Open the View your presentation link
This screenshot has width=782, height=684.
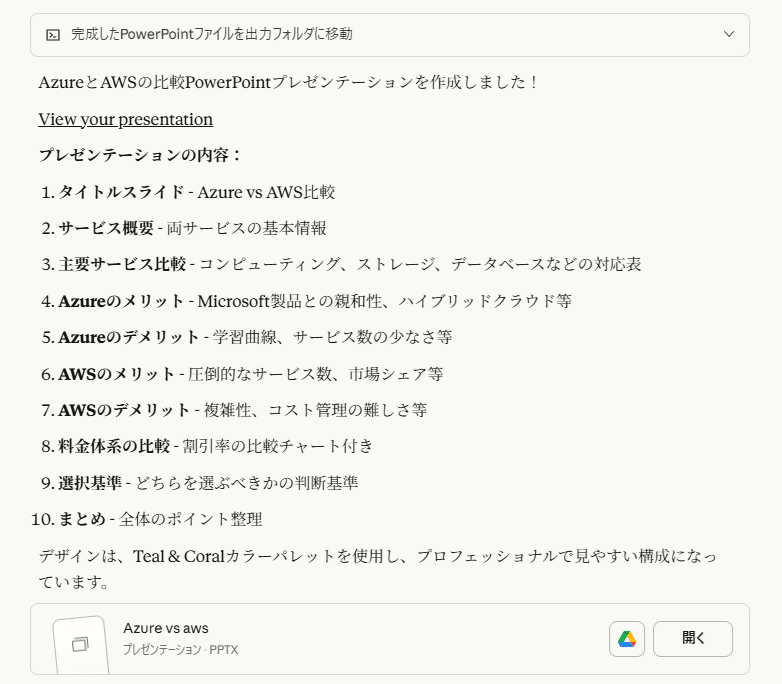point(126,119)
